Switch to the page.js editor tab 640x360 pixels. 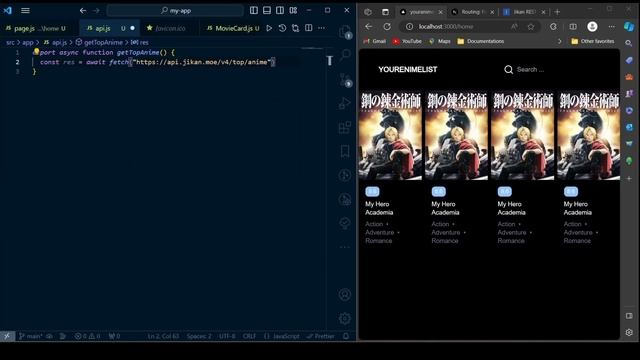click(x=36, y=28)
